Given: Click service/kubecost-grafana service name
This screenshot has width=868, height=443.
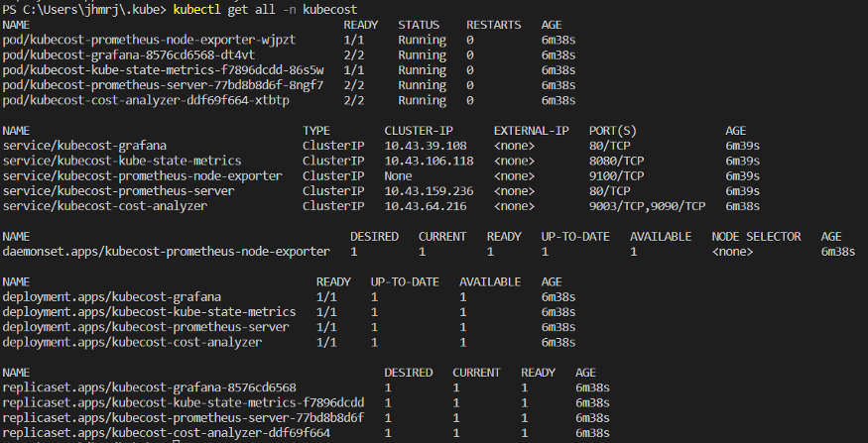Looking at the screenshot, I should point(84,146).
